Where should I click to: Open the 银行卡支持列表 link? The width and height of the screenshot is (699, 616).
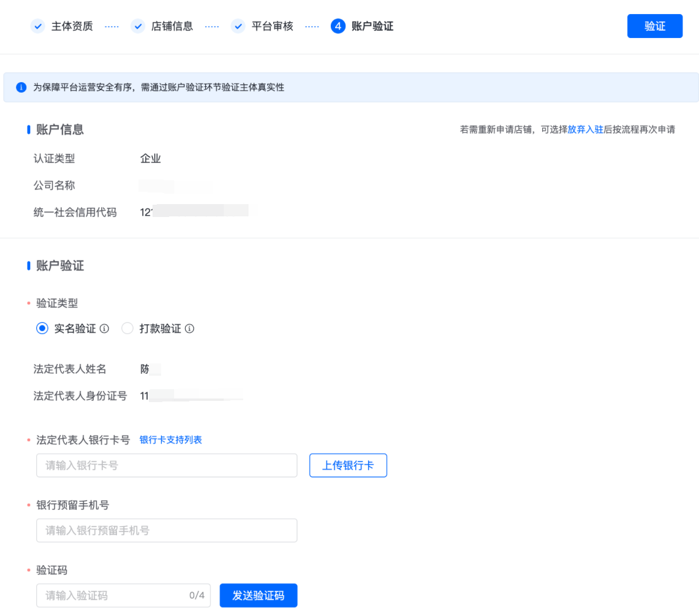pyautogui.click(x=171, y=440)
